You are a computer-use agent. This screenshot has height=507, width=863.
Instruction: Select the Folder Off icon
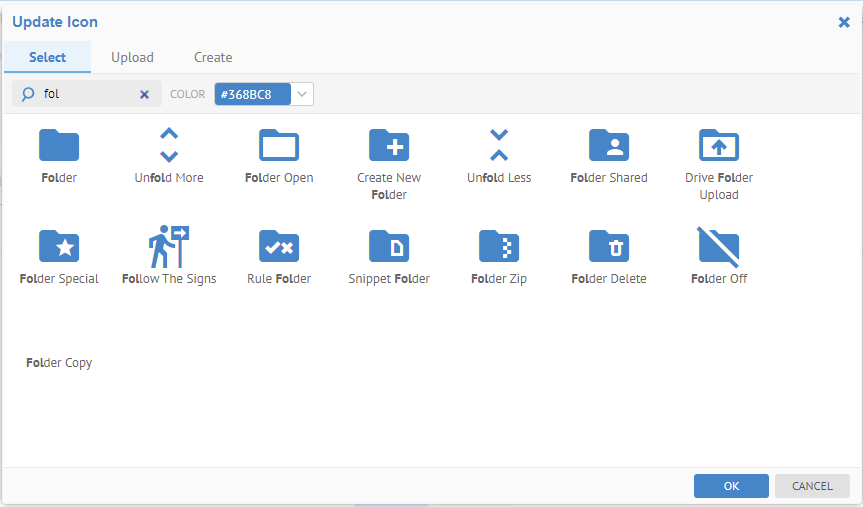(x=719, y=246)
